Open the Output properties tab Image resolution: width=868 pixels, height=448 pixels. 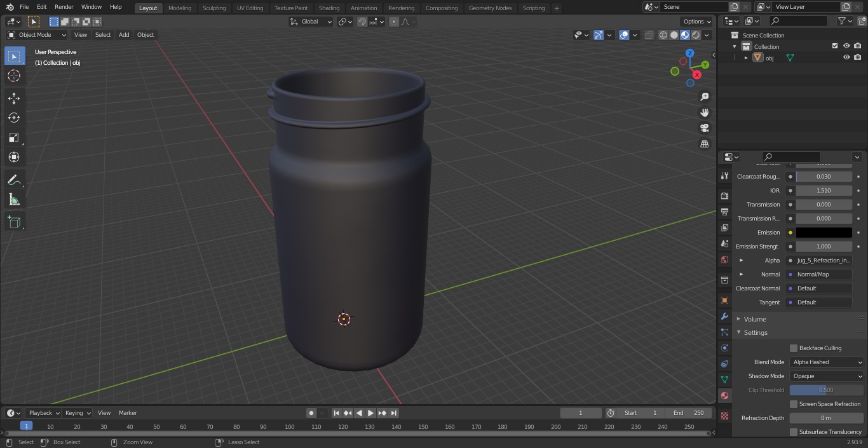724,212
